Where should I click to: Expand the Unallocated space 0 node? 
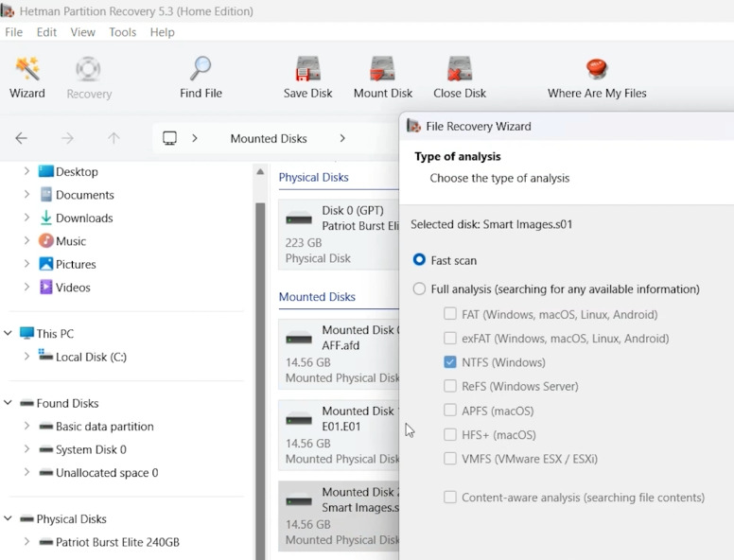pyautogui.click(x=26, y=472)
